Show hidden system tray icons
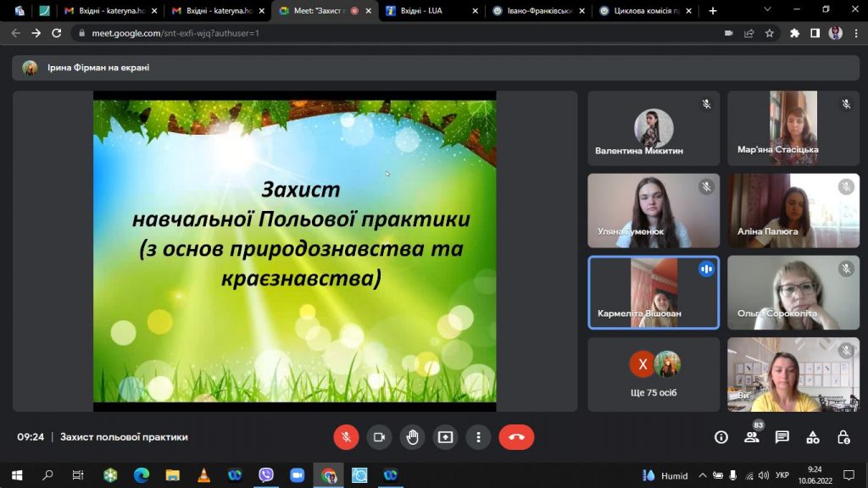The image size is (868, 488). click(703, 475)
